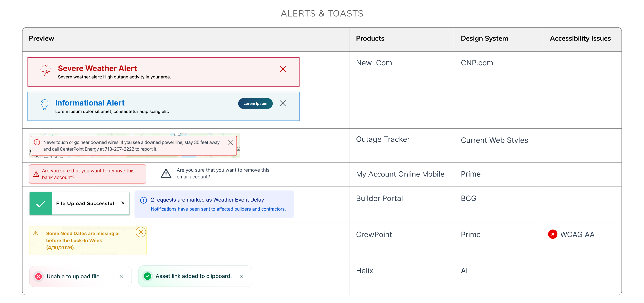Click the Lorem ipsum dolor sit amet description
The image size is (644, 303).
(x=112, y=112)
